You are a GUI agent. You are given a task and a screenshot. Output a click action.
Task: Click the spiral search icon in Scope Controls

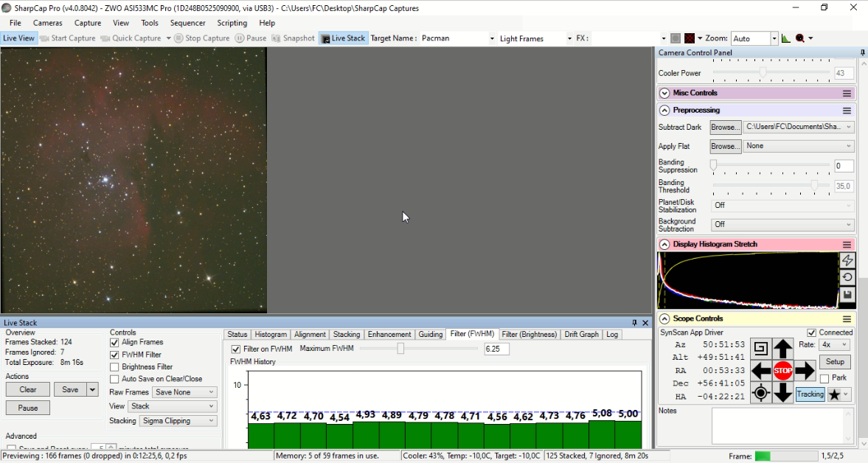point(760,349)
